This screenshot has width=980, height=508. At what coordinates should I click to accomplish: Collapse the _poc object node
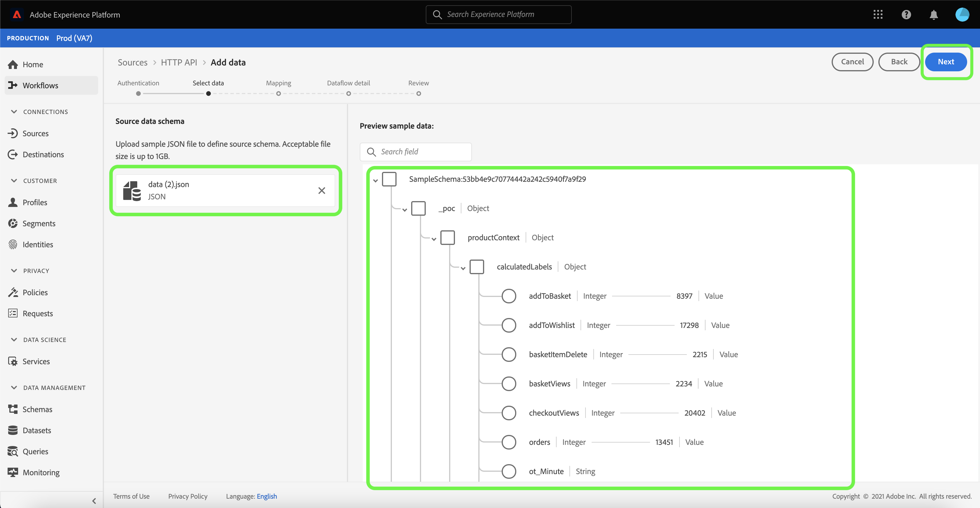[404, 210]
